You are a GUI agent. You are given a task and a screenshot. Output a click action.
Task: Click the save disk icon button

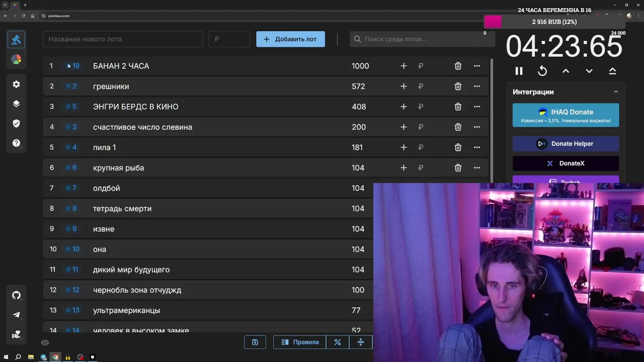pyautogui.click(x=255, y=342)
